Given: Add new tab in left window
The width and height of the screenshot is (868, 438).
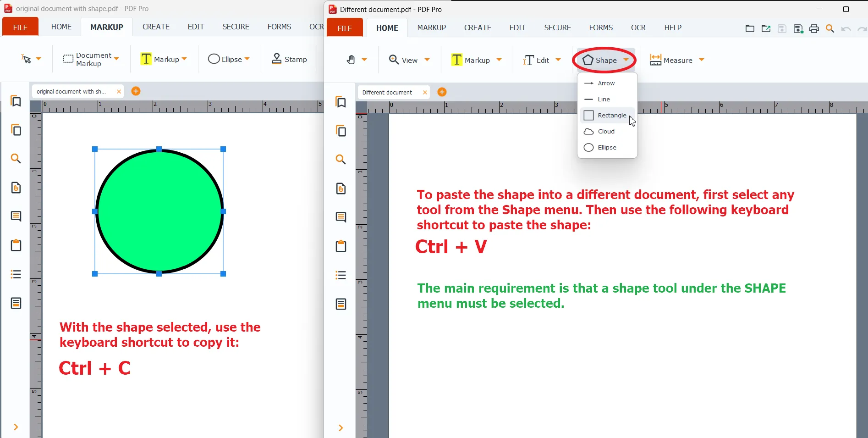Looking at the screenshot, I should click(x=136, y=91).
